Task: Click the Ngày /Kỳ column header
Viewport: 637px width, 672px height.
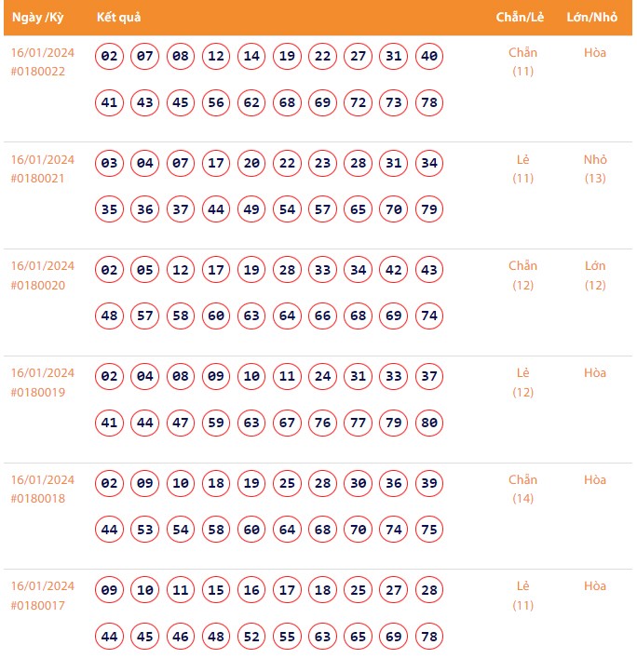Action: 37,18
